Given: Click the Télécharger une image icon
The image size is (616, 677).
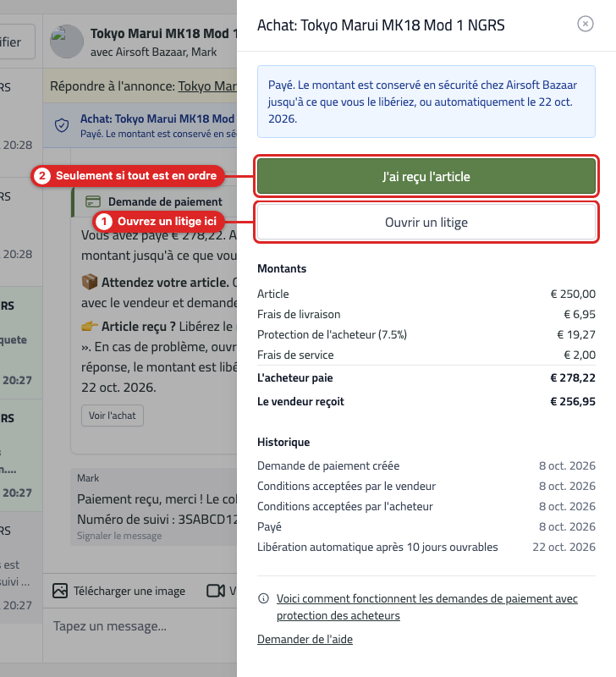Looking at the screenshot, I should tap(60, 591).
